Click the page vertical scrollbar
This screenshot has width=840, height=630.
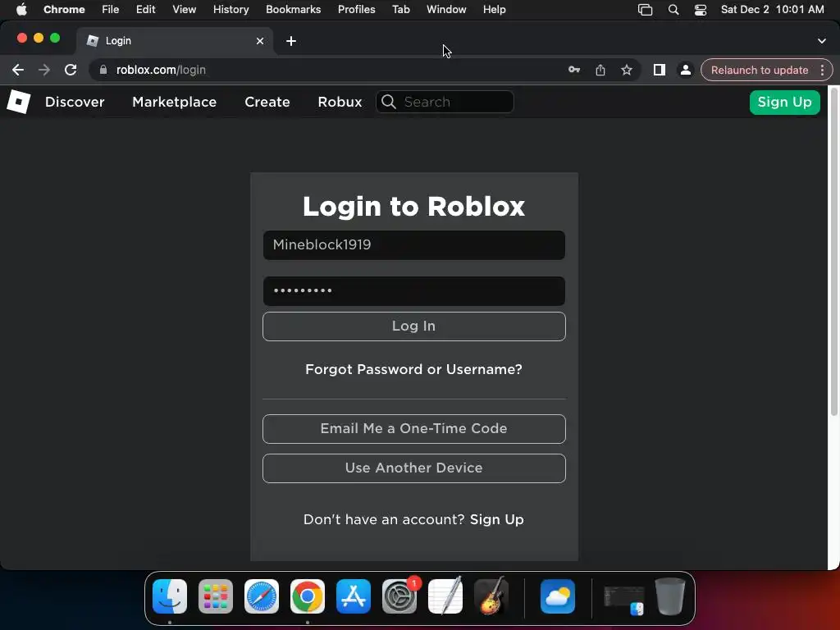(x=833, y=252)
